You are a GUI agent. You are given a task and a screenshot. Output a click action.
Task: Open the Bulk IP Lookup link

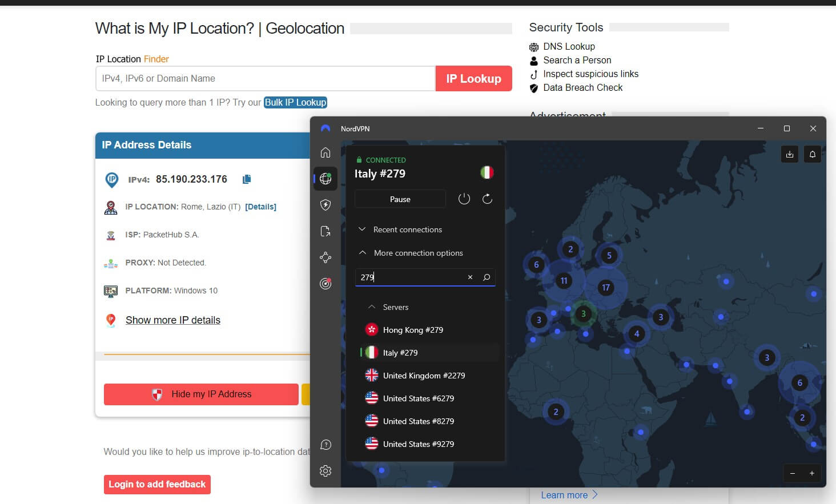[295, 102]
